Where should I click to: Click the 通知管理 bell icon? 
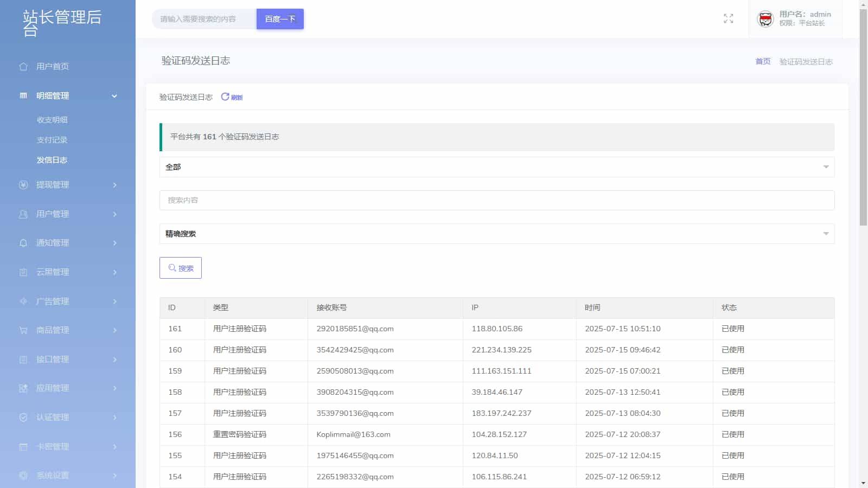point(23,243)
